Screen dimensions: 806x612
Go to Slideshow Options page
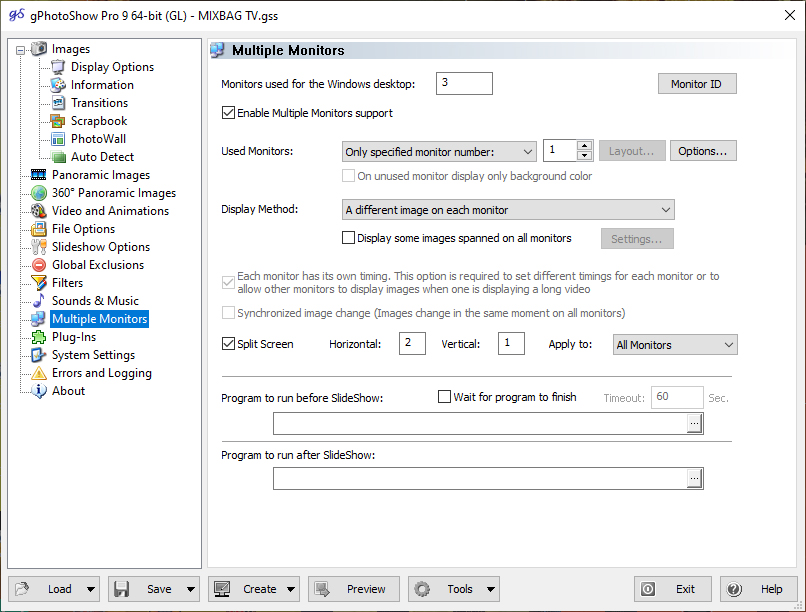pyautogui.click(x=101, y=247)
